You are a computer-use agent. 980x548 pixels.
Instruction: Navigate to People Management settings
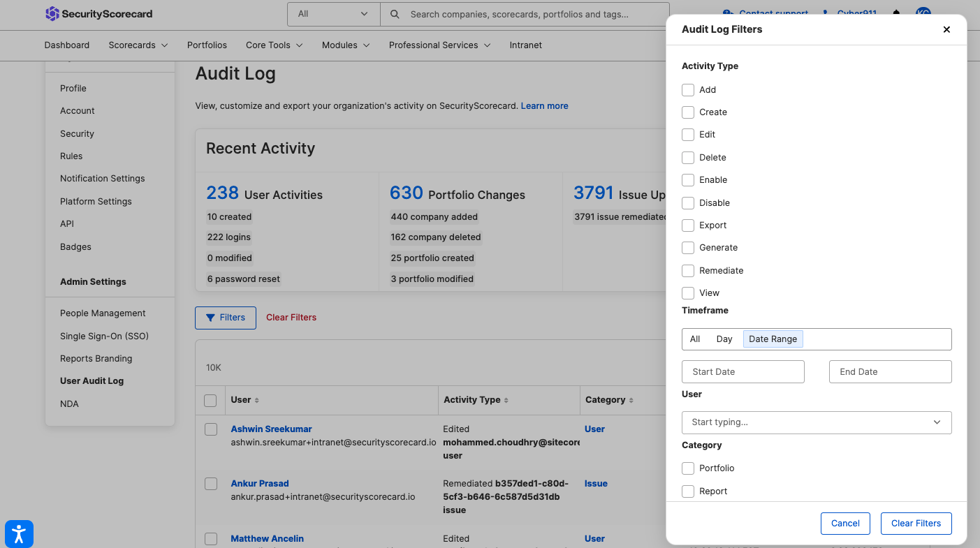tap(102, 313)
